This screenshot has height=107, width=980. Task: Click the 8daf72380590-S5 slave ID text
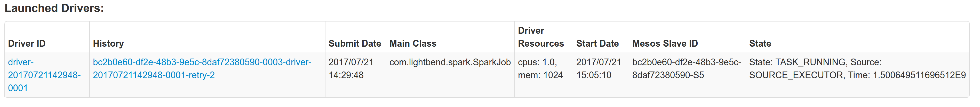pos(668,75)
